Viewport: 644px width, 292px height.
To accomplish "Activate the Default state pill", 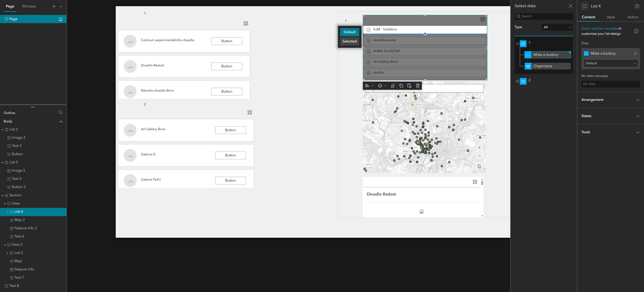I will [x=349, y=32].
